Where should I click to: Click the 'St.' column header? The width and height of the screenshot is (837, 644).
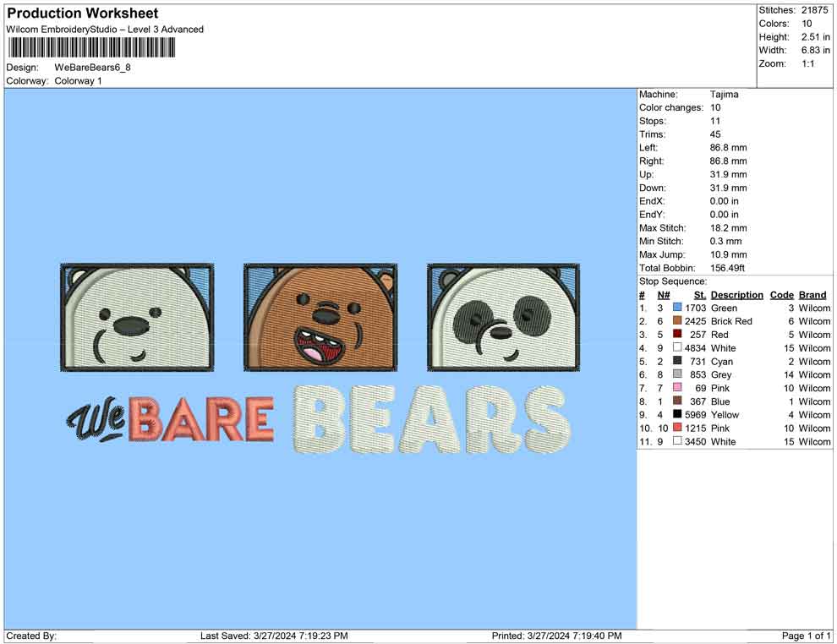(700, 294)
